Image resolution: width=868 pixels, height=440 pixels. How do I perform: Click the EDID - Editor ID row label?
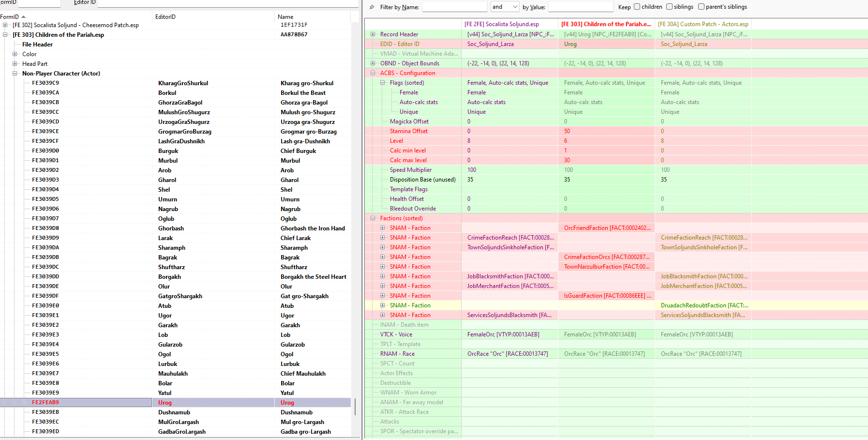400,44
